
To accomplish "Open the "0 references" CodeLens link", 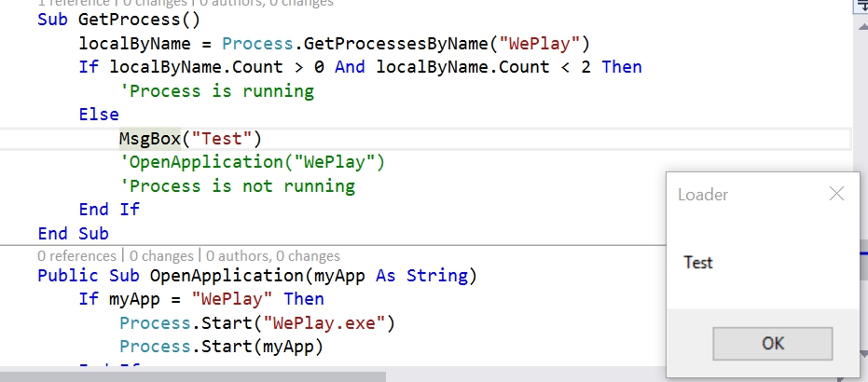I will [78, 255].
